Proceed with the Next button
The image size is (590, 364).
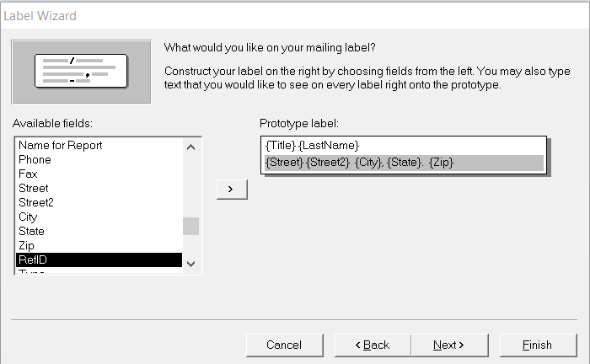(x=448, y=345)
